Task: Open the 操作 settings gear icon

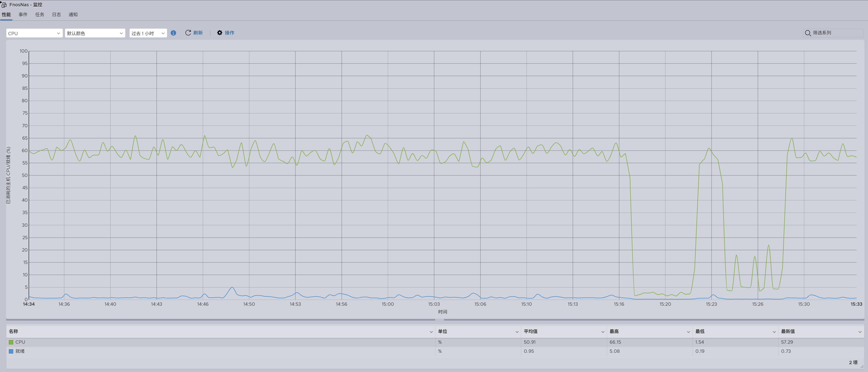Action: [x=220, y=33]
